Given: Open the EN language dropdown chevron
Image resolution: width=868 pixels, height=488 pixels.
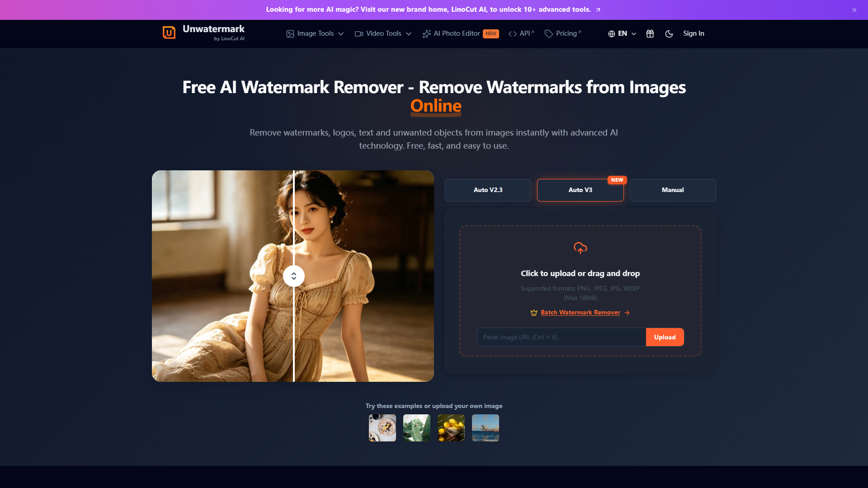Looking at the screenshot, I should (634, 34).
